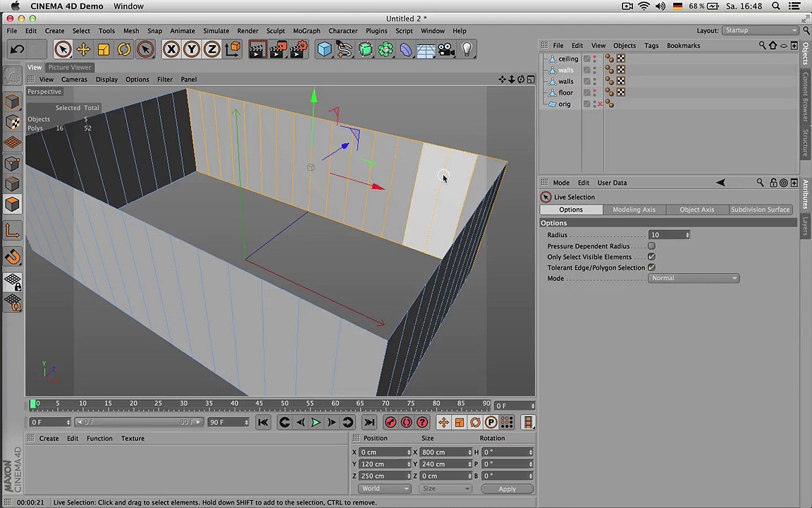The image size is (812, 508).
Task: Click the Undo arrow icon
Action: 17,49
